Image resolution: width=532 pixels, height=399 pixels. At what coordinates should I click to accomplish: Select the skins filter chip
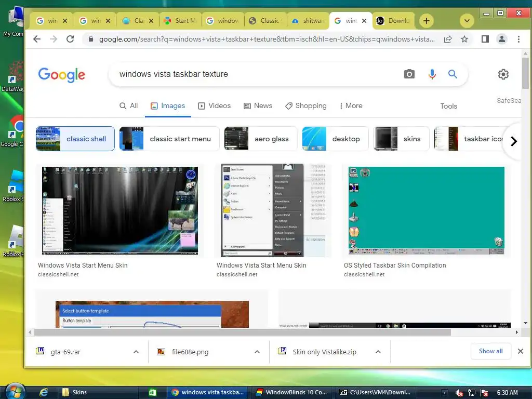point(402,139)
